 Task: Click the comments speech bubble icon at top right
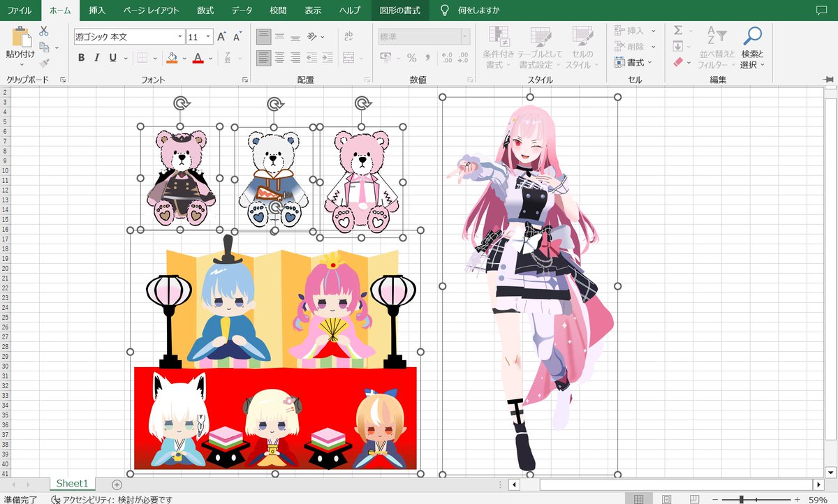(x=821, y=10)
